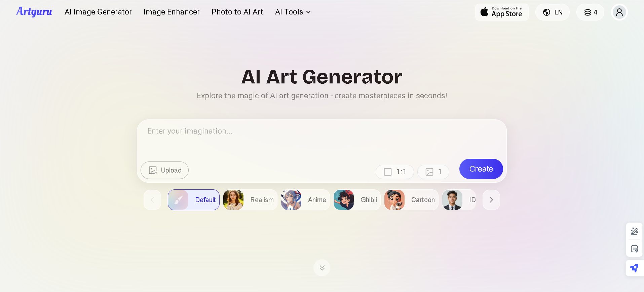
Task: Show previous styles with left arrow
Action: click(152, 200)
